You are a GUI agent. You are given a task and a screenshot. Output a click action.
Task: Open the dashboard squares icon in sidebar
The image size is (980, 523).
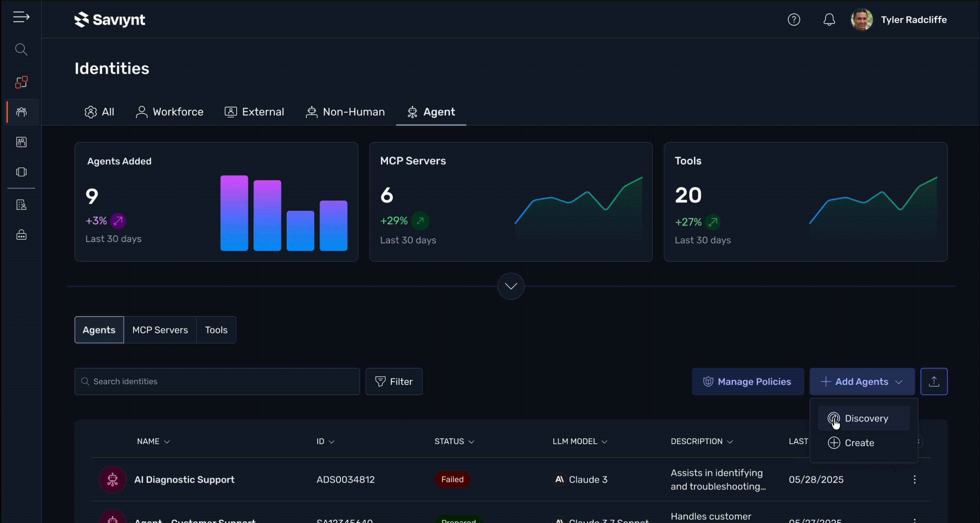tap(21, 82)
